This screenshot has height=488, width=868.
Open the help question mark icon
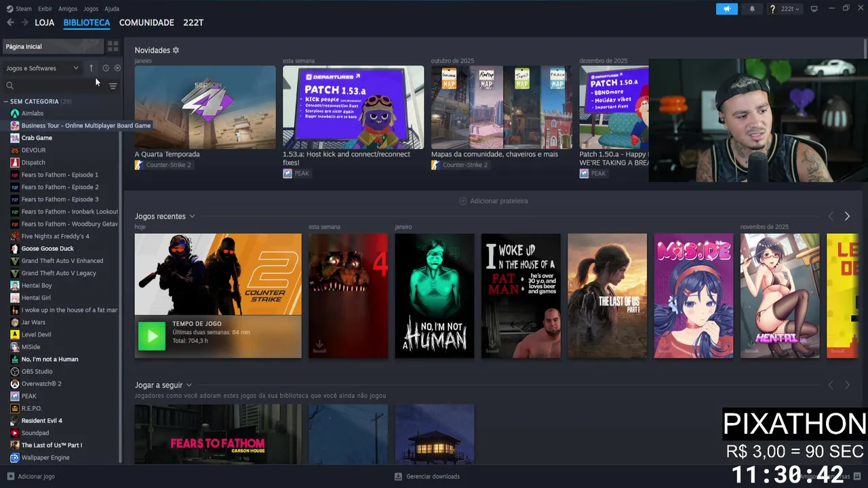tap(772, 9)
